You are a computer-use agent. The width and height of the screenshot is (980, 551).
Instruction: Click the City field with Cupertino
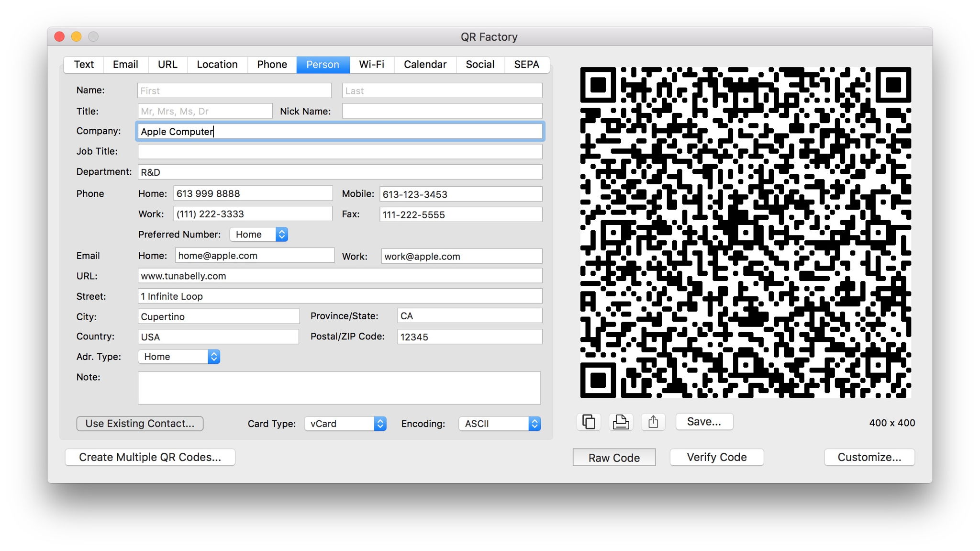coord(219,316)
